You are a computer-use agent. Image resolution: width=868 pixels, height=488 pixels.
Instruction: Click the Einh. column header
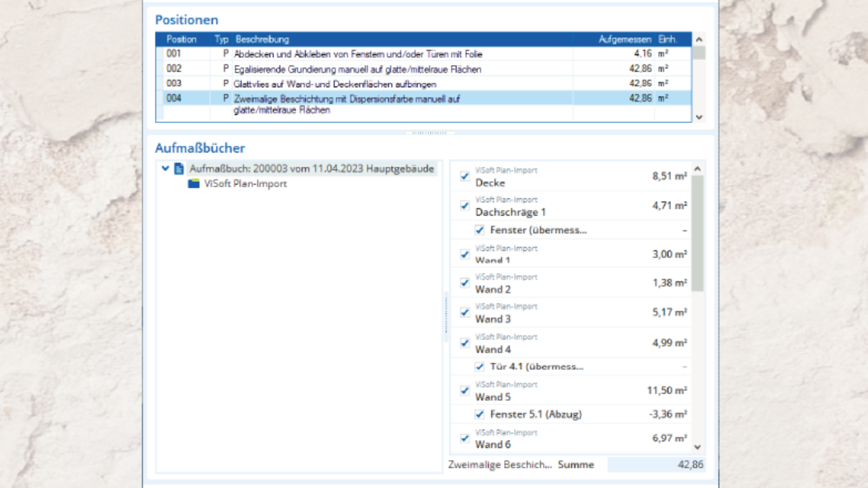[667, 39]
